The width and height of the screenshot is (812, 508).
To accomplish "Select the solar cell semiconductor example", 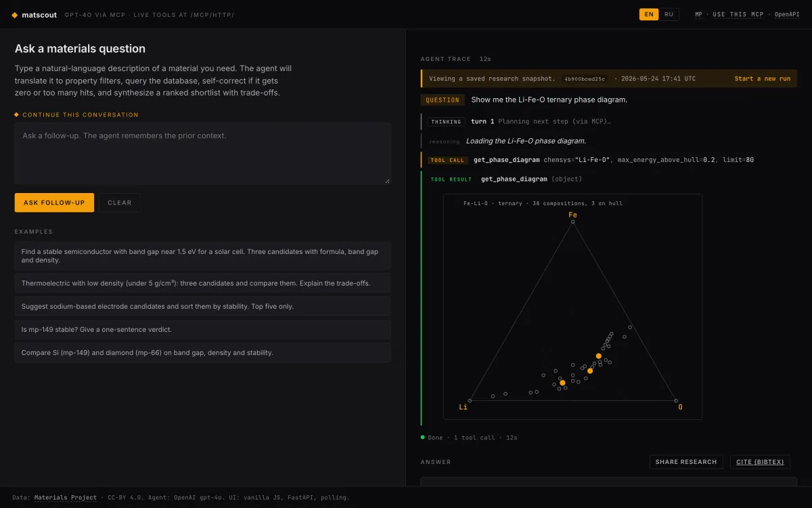I will click(203, 255).
